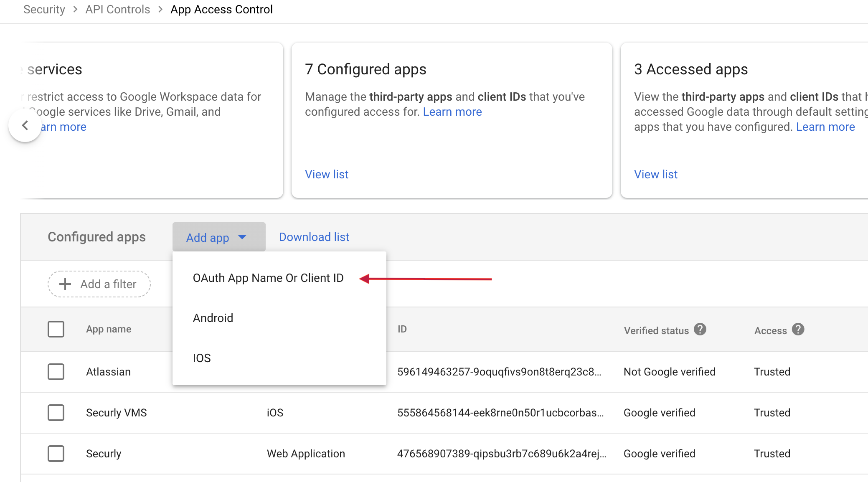Open Verified status help icon
The width and height of the screenshot is (868, 482).
(700, 330)
